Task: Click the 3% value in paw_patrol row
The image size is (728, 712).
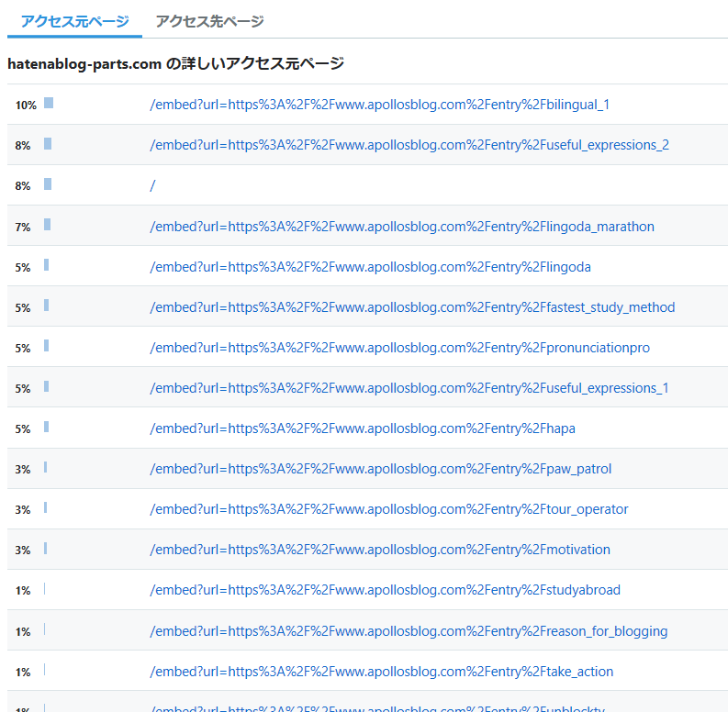Action: [23, 469]
